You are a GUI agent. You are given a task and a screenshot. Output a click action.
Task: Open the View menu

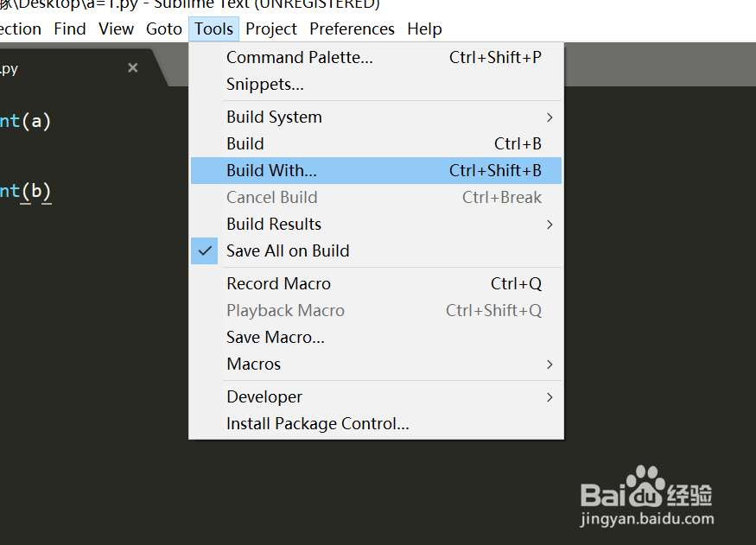[116, 29]
